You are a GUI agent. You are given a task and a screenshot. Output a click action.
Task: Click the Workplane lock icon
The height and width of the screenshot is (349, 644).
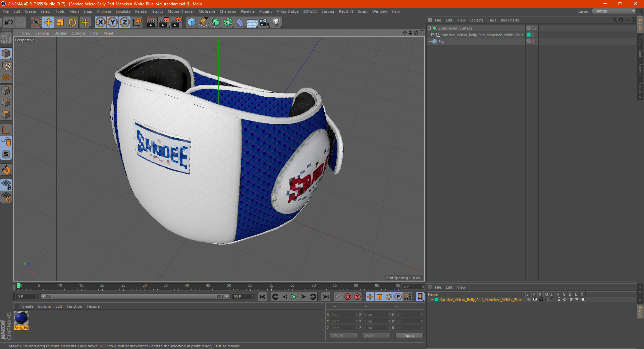(x=6, y=185)
